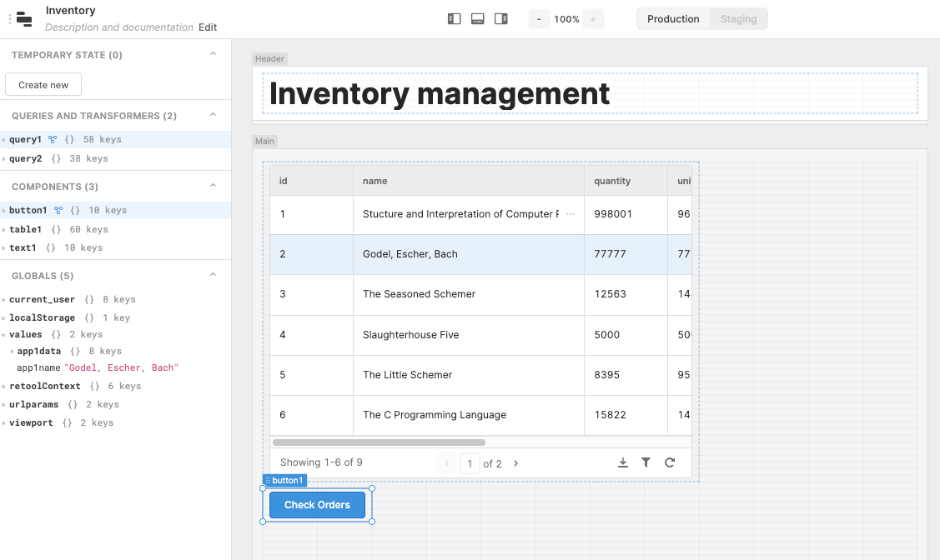
Task: Toggle the right panel layout icon
Action: (501, 19)
